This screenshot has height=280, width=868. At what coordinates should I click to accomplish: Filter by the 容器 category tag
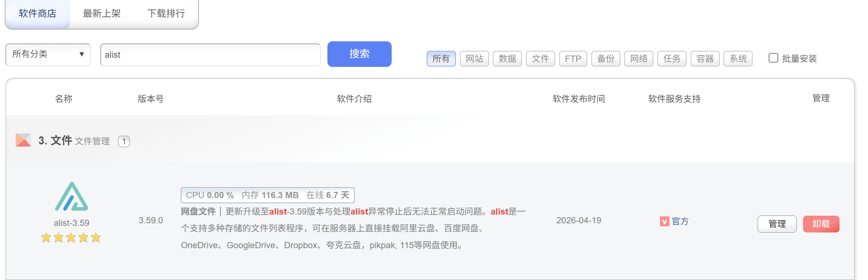pos(705,58)
